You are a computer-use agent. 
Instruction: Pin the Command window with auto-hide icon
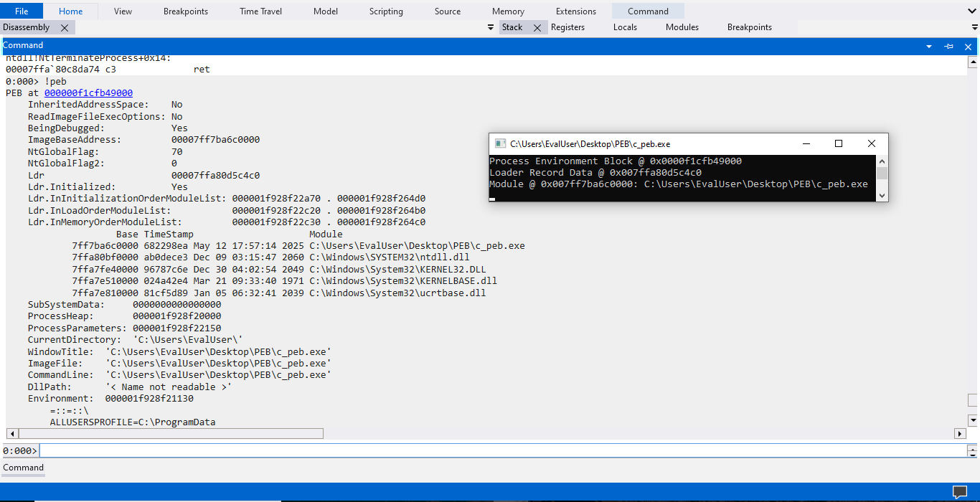[x=948, y=46]
